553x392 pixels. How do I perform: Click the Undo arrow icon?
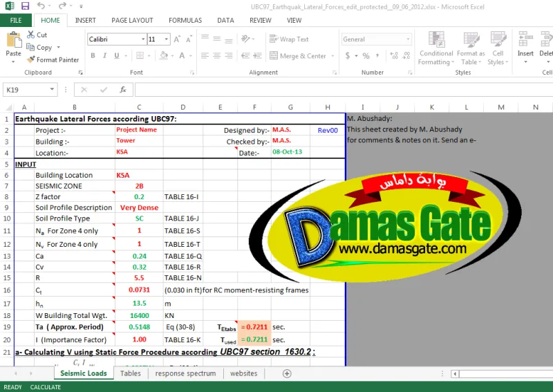[x=41, y=6]
